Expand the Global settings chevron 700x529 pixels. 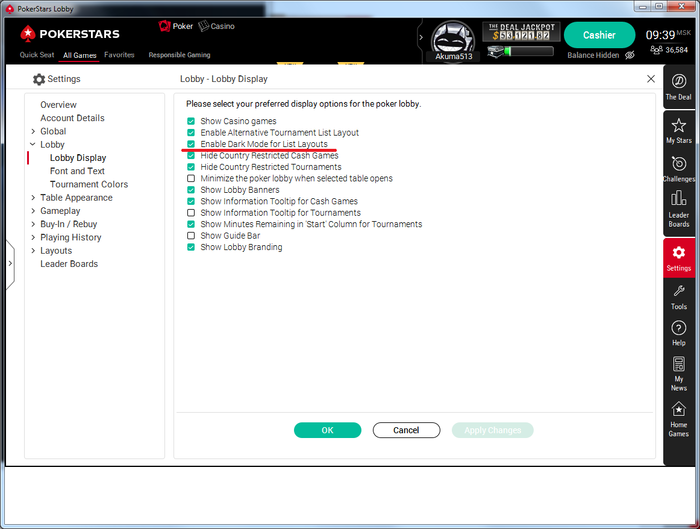(33, 131)
